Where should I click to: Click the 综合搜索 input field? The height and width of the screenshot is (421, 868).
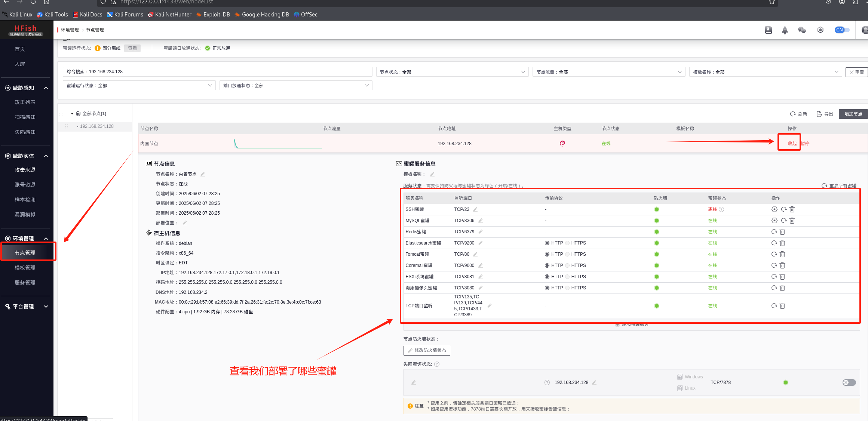218,72
